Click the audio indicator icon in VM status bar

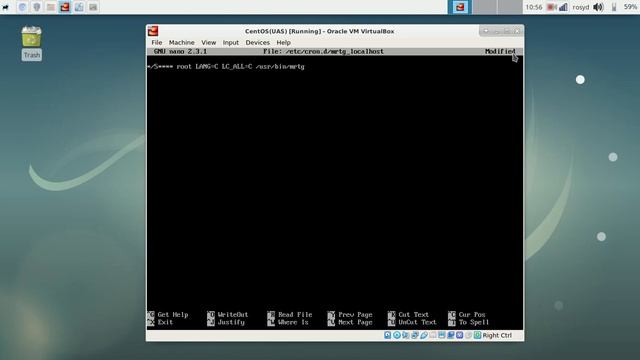[x=405, y=335]
